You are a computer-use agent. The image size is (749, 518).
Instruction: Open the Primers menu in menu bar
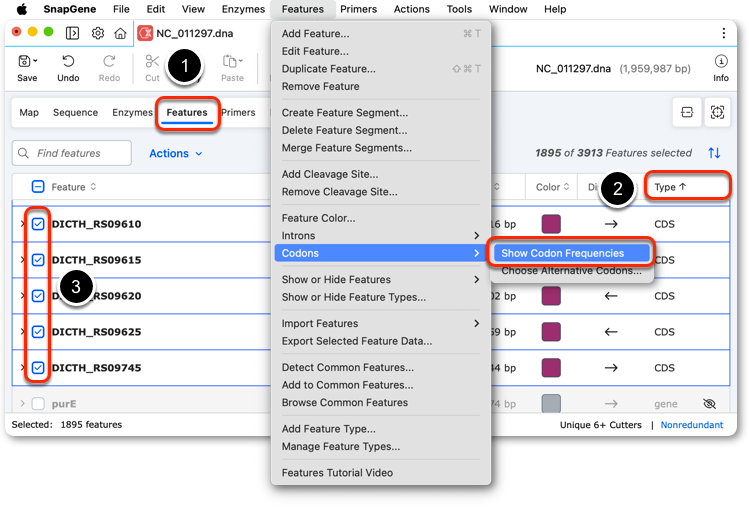[x=358, y=9]
